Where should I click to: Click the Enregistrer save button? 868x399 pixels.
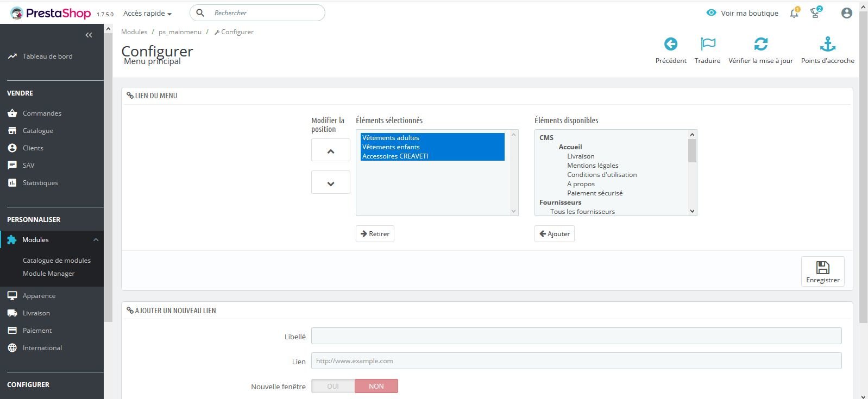(822, 271)
